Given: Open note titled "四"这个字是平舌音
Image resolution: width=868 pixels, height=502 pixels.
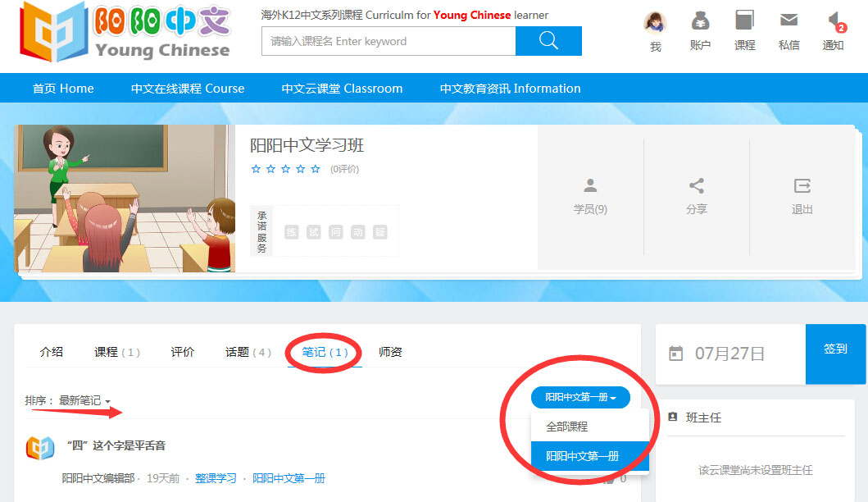Looking at the screenshot, I should pos(116,445).
